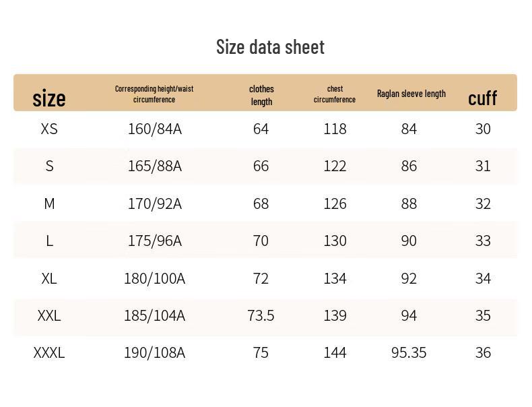Click chest circumference value 130
Viewport: 532px width, 407px height.
coord(335,241)
